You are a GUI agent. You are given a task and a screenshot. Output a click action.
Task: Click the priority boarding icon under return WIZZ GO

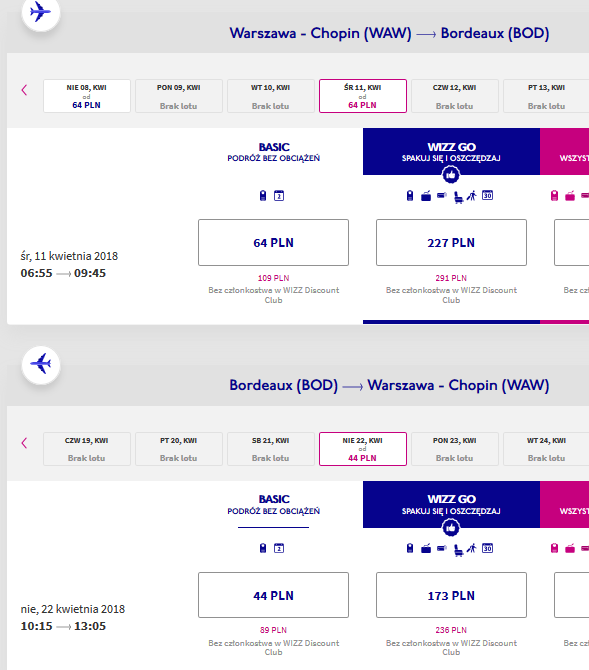(x=471, y=548)
